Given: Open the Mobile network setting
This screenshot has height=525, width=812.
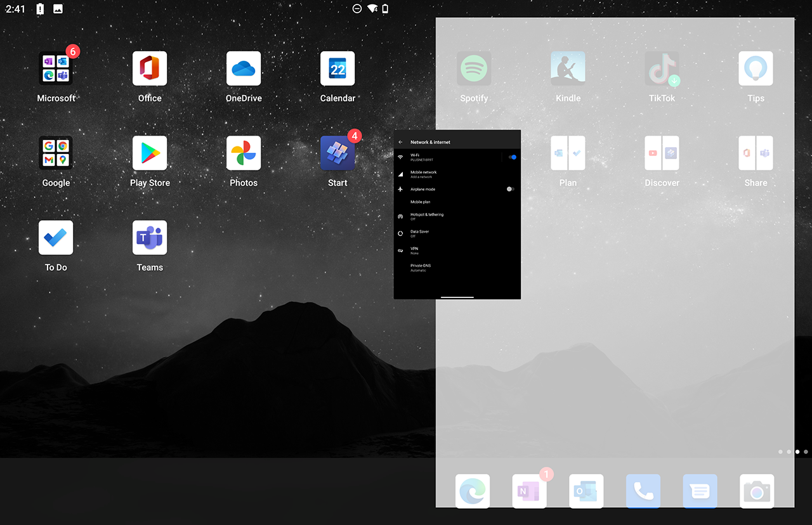Looking at the screenshot, I should coord(457,174).
